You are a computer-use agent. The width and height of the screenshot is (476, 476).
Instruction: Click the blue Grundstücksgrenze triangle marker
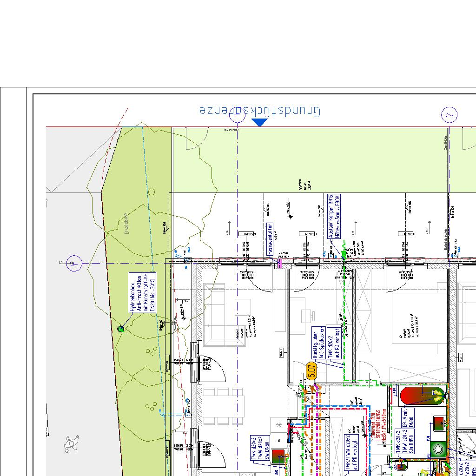259,122
